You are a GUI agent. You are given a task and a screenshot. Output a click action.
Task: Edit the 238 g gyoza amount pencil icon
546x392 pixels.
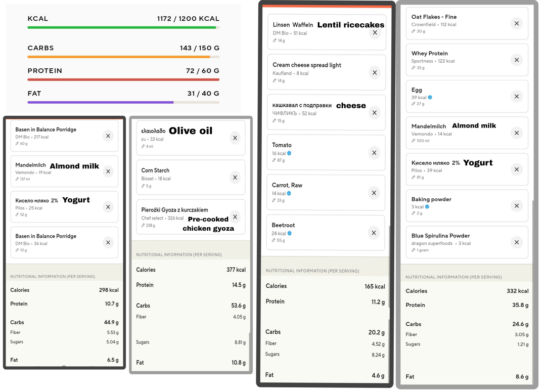tap(144, 226)
